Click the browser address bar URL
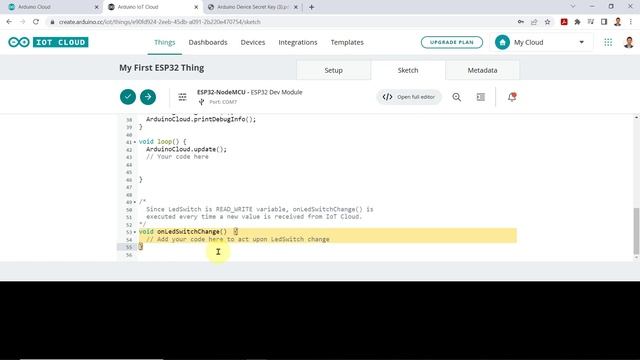640x360 pixels. coord(160,22)
